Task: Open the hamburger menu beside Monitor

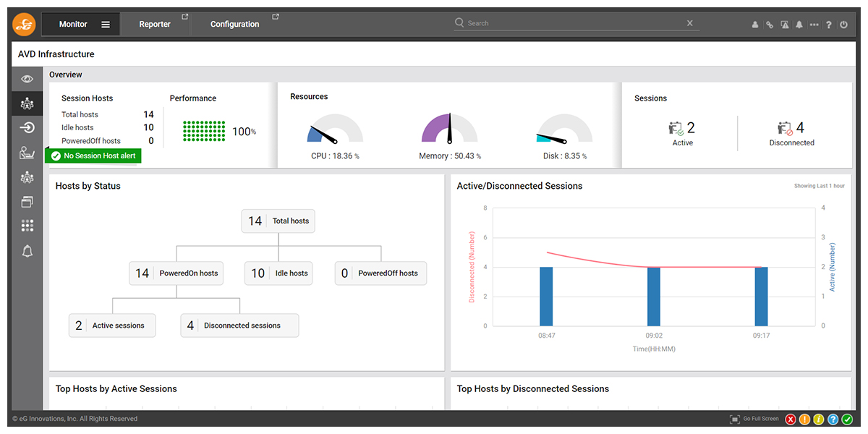Action: click(106, 25)
